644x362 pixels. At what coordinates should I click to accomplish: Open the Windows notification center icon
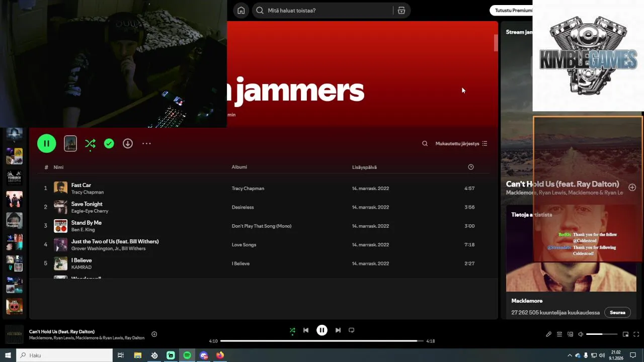tap(633, 355)
